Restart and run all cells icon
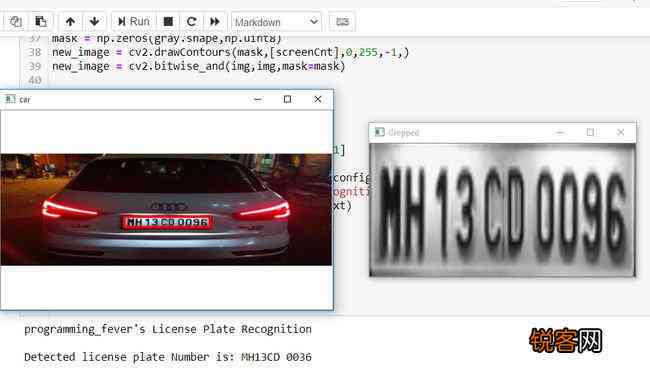This screenshot has height=372, width=650. pos(215,22)
